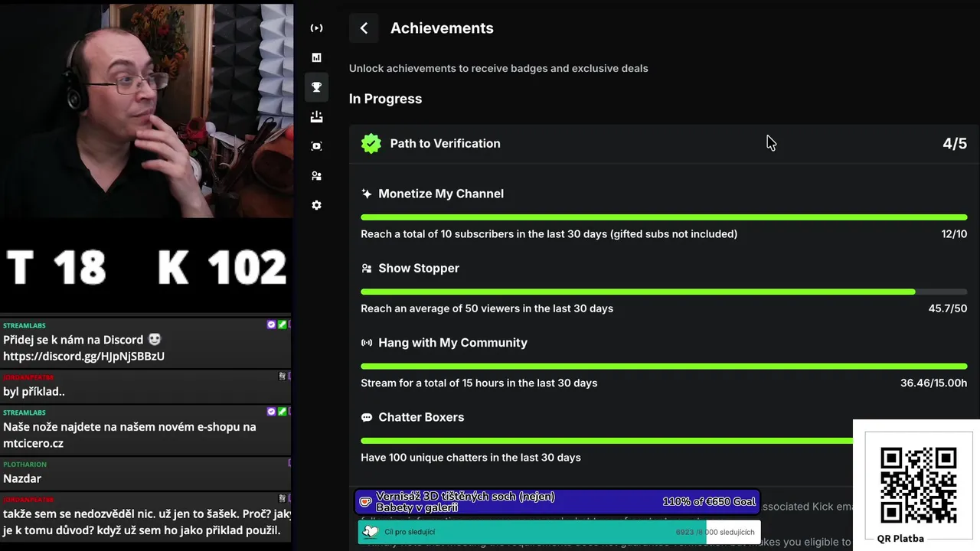Screen dimensions: 980x551
Task: Click the mtcicero.cz shop message in chat
Action: click(129, 435)
